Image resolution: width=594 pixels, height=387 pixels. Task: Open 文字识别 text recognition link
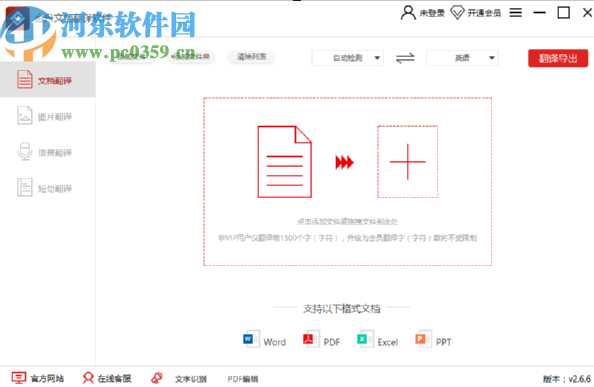pos(191,379)
